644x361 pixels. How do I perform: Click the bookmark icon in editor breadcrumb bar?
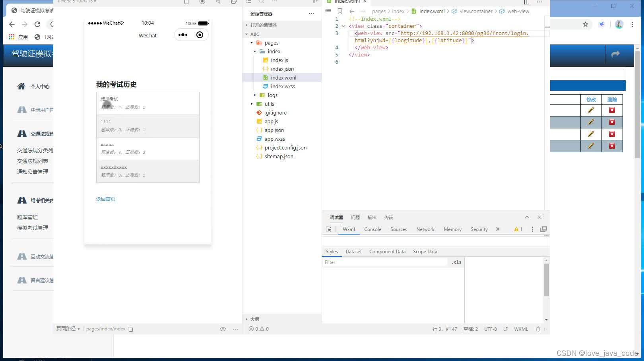[x=340, y=11]
